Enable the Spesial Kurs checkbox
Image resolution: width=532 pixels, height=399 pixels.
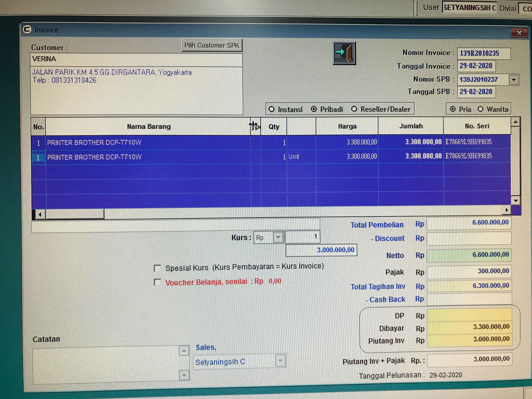click(x=157, y=268)
